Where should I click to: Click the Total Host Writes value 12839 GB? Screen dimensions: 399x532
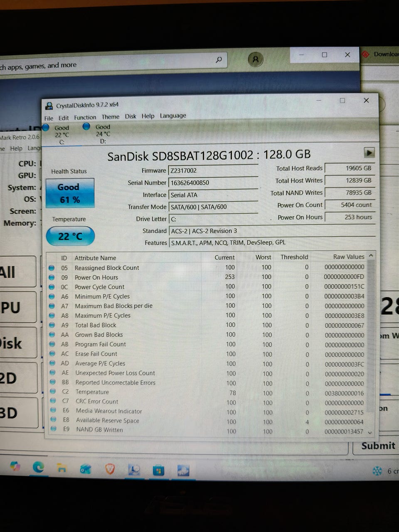point(350,180)
